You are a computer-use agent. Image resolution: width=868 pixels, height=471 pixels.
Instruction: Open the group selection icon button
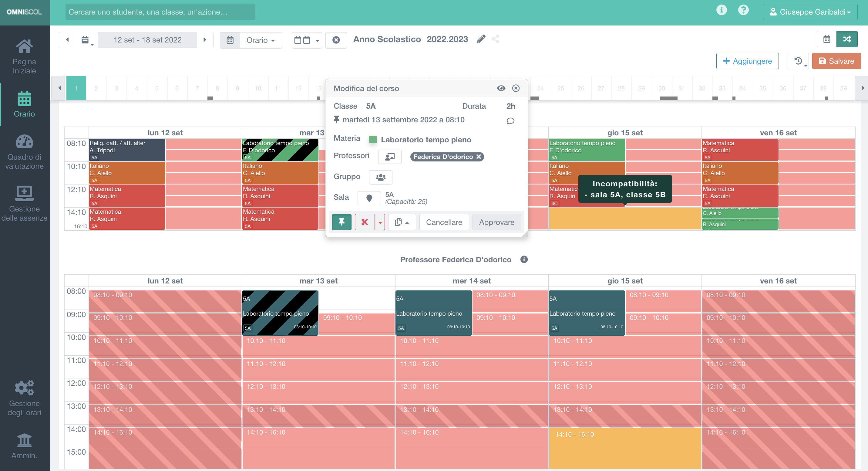point(380,177)
